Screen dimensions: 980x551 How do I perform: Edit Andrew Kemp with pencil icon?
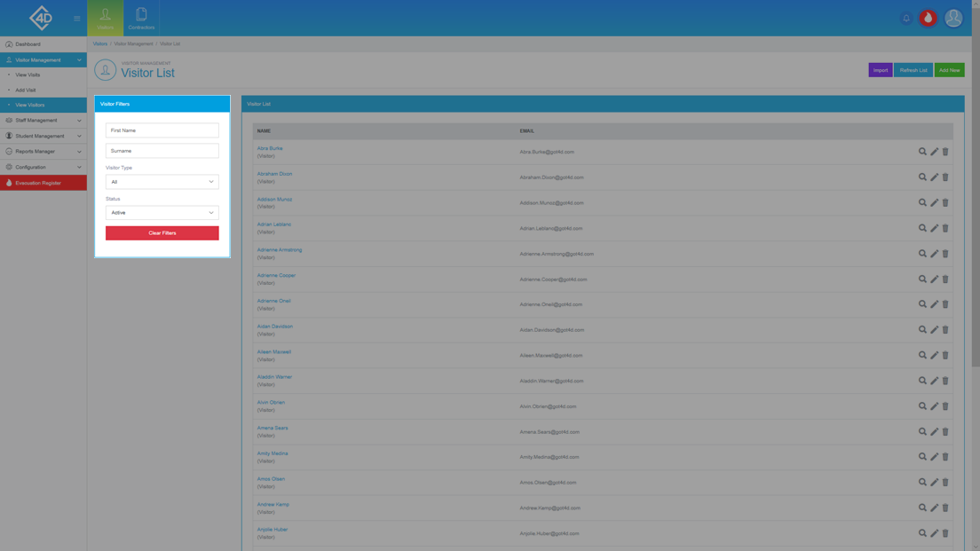pos(934,508)
